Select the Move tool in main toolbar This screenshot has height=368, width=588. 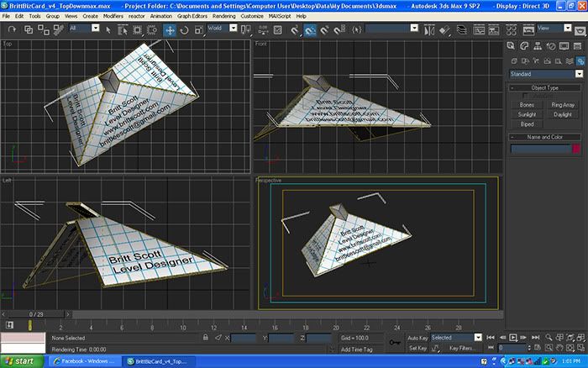click(x=170, y=29)
